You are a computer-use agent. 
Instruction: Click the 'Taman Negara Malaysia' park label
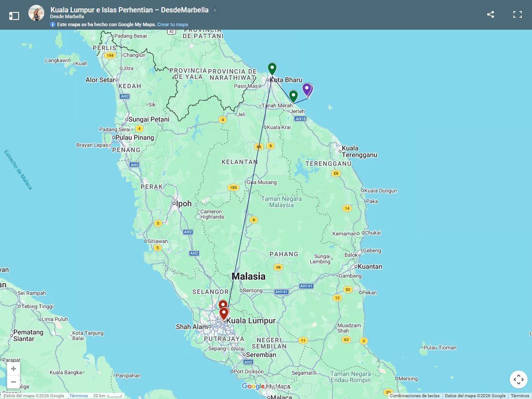(282, 202)
